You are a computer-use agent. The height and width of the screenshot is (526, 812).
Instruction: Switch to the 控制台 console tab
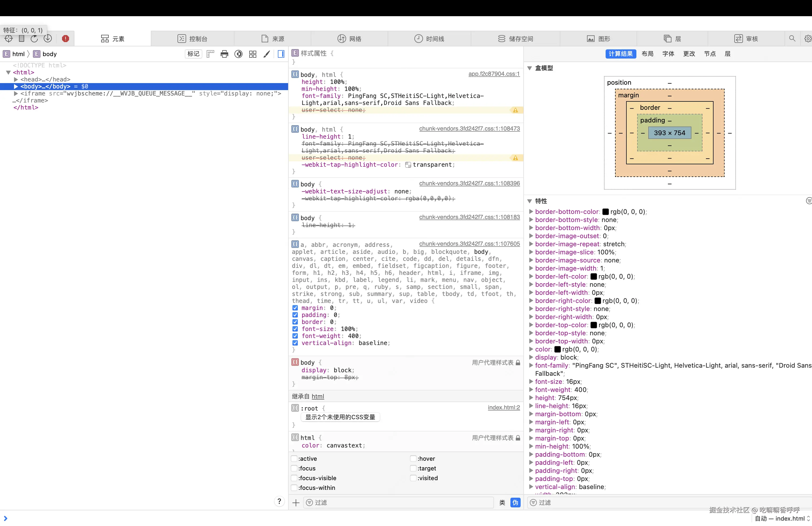click(x=192, y=39)
